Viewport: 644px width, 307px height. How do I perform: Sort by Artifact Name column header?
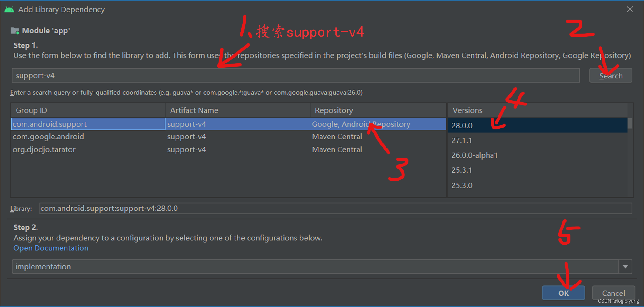[238, 110]
